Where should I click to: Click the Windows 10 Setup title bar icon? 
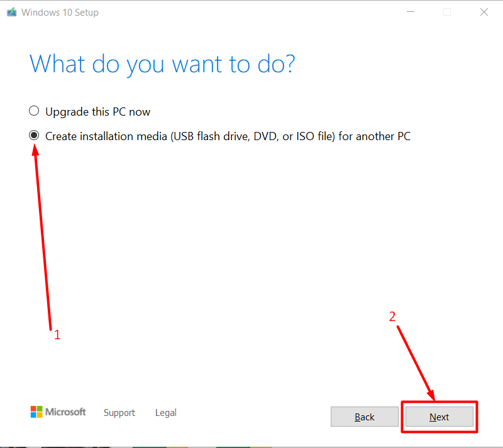(x=11, y=12)
